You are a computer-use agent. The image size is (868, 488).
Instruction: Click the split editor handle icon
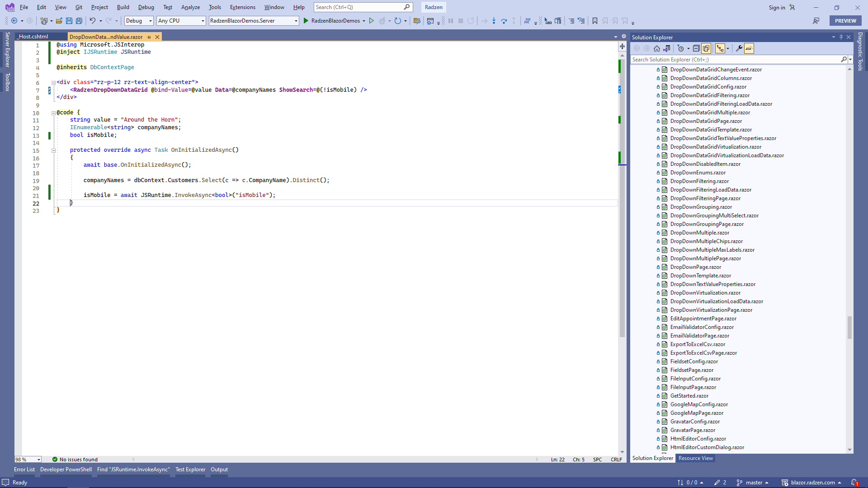pos(622,46)
